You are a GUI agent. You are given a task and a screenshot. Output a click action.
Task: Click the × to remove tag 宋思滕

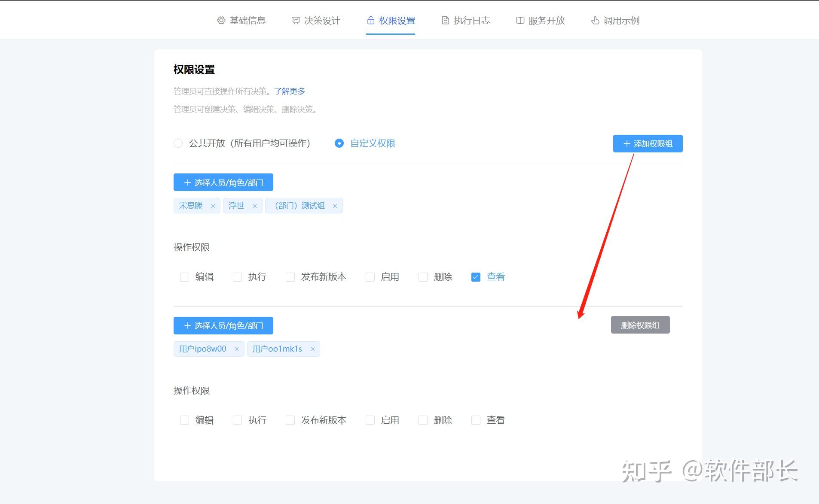click(213, 205)
